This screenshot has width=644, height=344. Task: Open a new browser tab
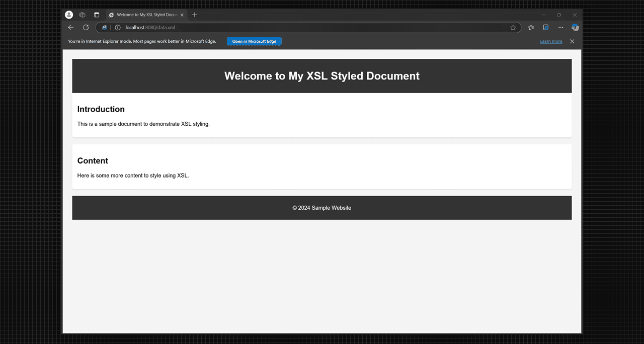195,15
